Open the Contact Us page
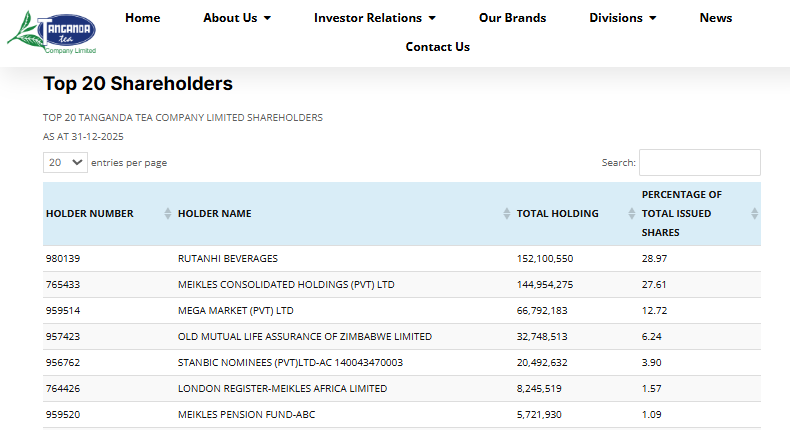This screenshot has height=430, width=790. (x=437, y=47)
